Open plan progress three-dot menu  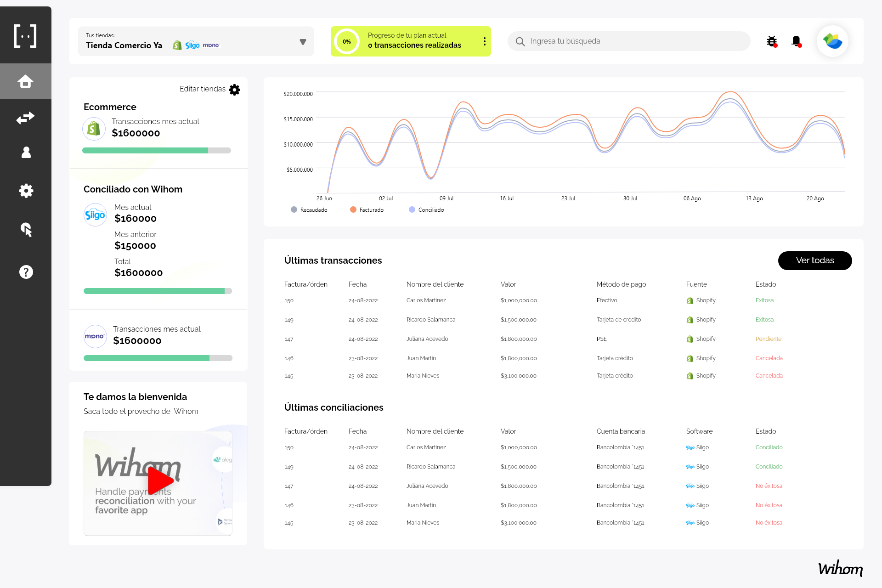click(x=484, y=41)
